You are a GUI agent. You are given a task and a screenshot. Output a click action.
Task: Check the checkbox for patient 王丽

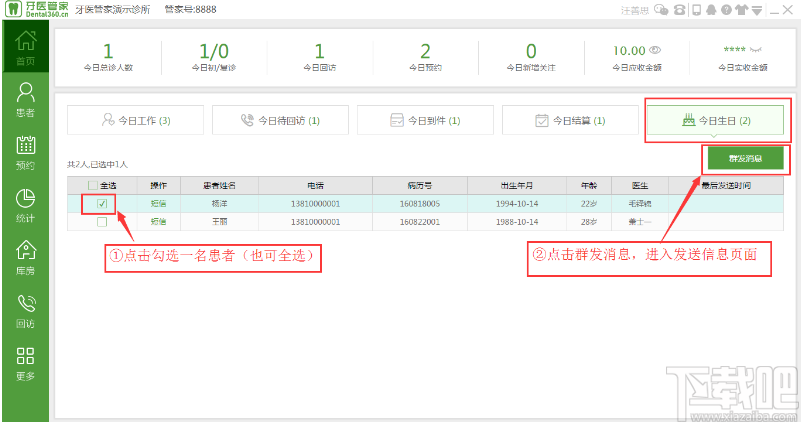(x=102, y=222)
